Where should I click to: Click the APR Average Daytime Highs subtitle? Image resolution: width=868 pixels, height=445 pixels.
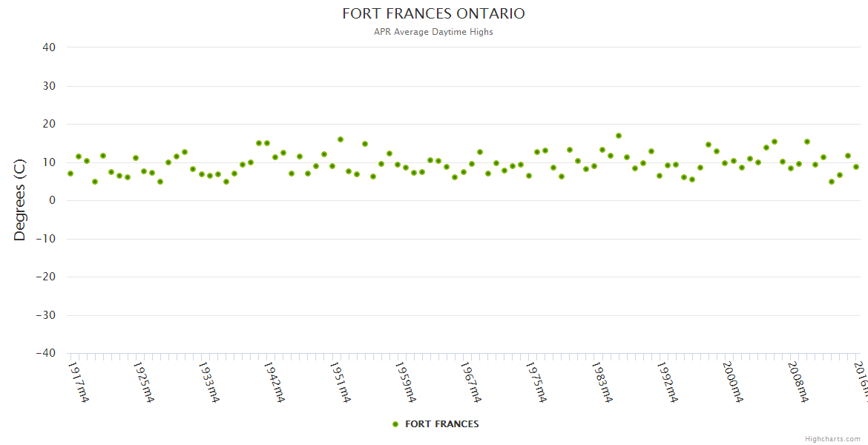(433, 32)
